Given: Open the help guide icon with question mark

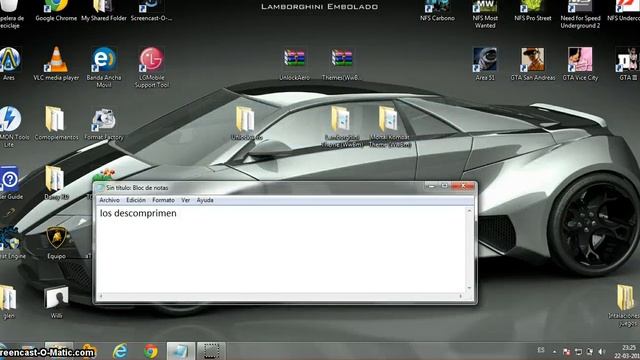Looking at the screenshot, I should coord(10,183).
